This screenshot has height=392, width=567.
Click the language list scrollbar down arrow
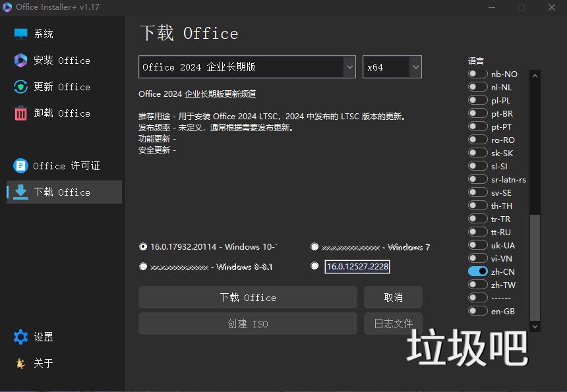[535, 325]
